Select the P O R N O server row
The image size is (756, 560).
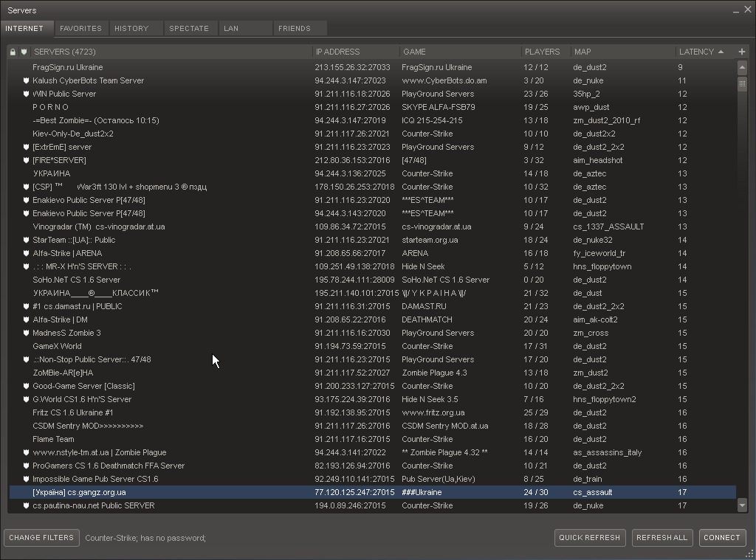(x=372, y=107)
